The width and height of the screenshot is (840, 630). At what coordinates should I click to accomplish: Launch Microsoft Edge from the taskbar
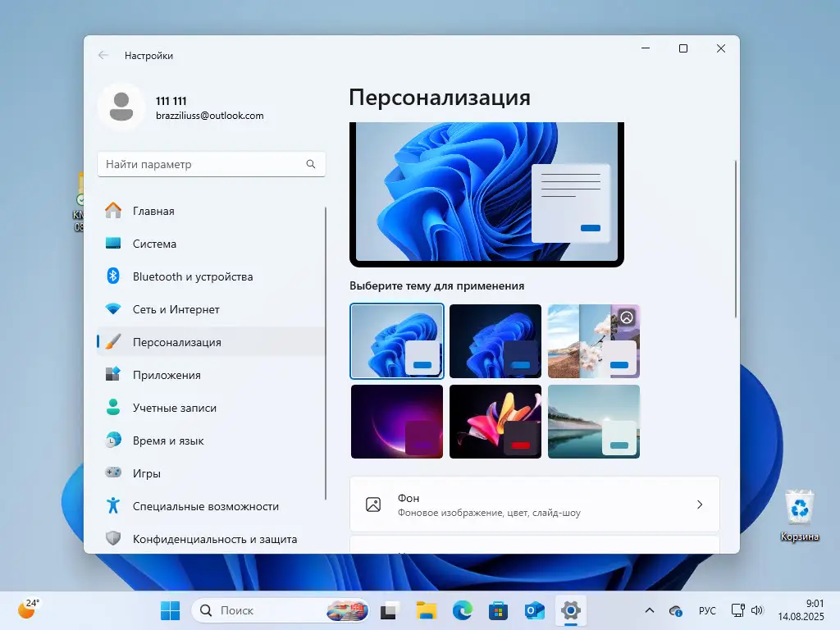(x=462, y=610)
